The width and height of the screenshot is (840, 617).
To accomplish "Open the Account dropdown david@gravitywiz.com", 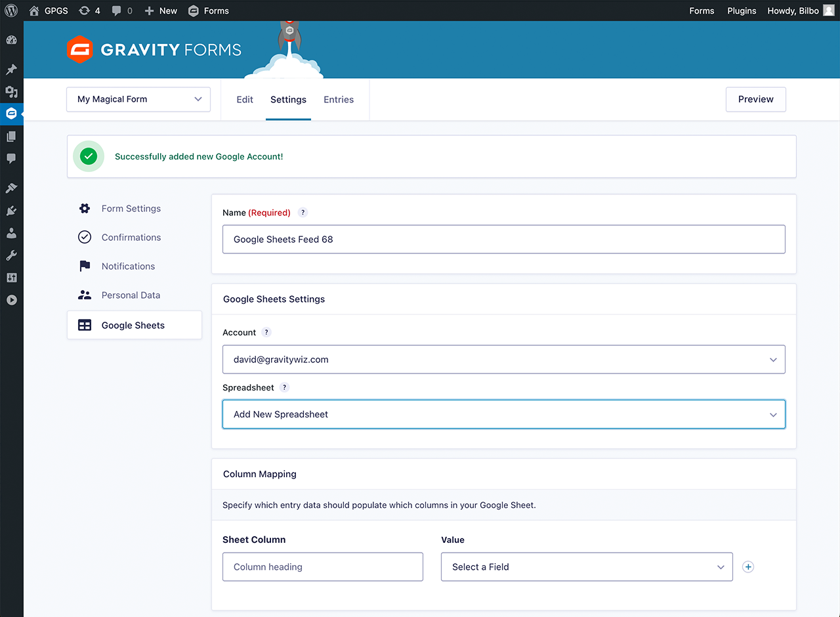I will coord(504,360).
